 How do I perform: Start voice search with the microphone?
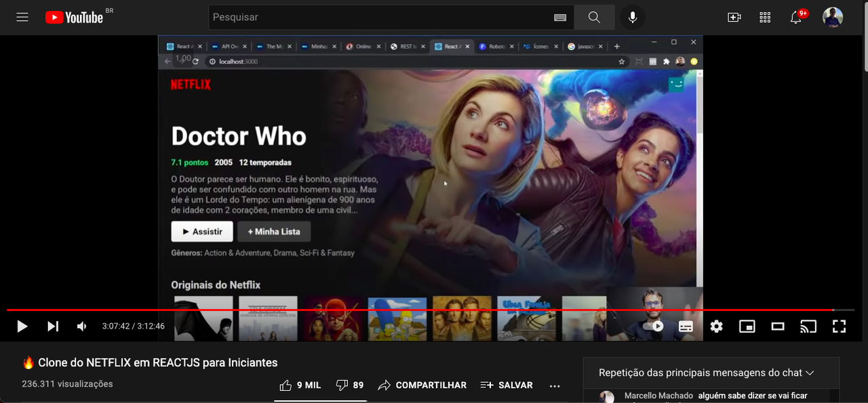(633, 17)
